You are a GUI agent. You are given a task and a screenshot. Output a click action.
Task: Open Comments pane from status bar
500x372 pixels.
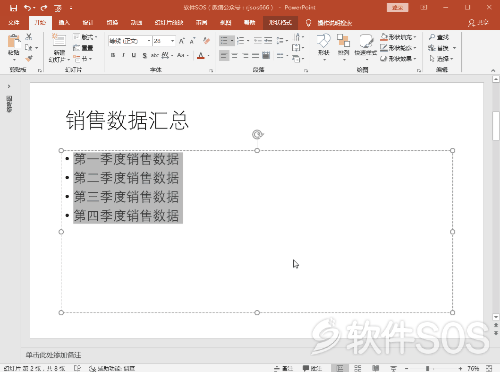312,368
